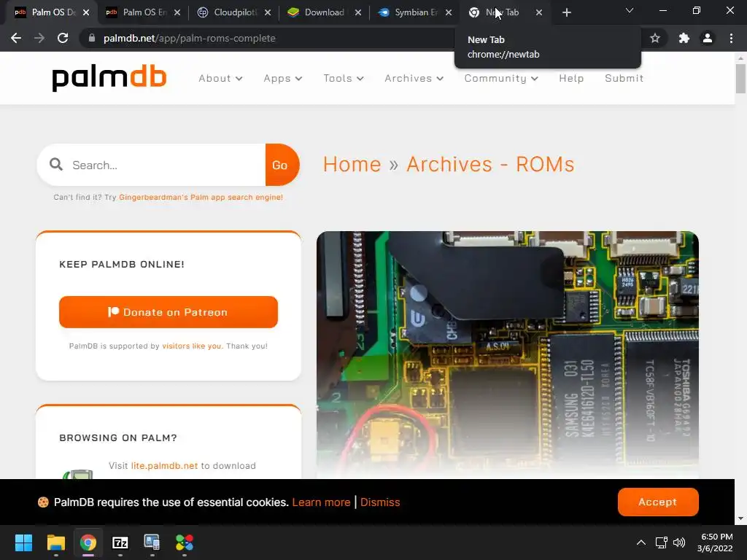Image resolution: width=747 pixels, height=560 pixels.
Task: Expand the Apps menu
Action: tap(282, 78)
